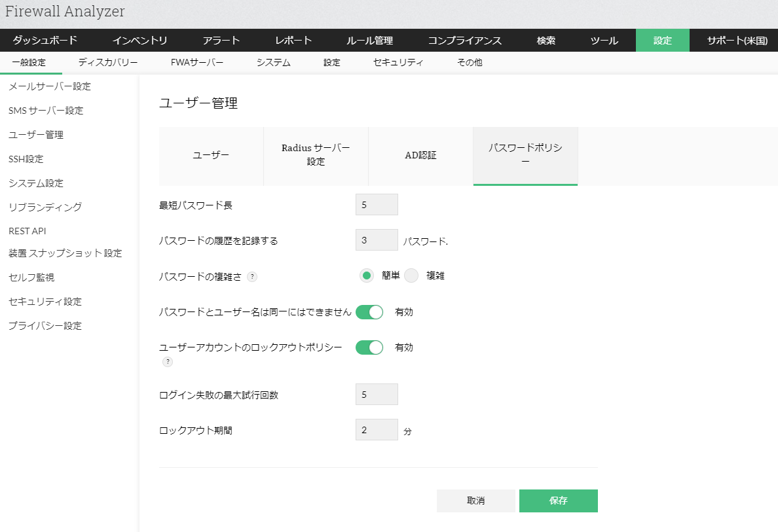
Task: Open the AD認証 tab
Action: (x=420, y=156)
